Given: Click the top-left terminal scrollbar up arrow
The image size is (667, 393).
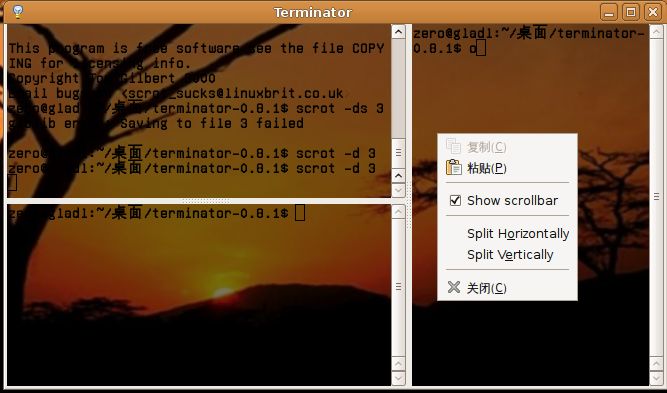Looking at the screenshot, I should tap(398, 32).
